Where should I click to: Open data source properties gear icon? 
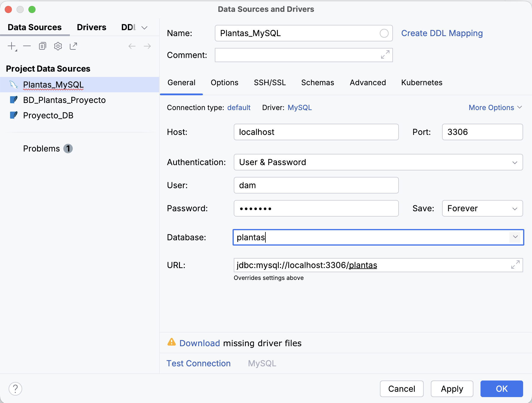58,46
